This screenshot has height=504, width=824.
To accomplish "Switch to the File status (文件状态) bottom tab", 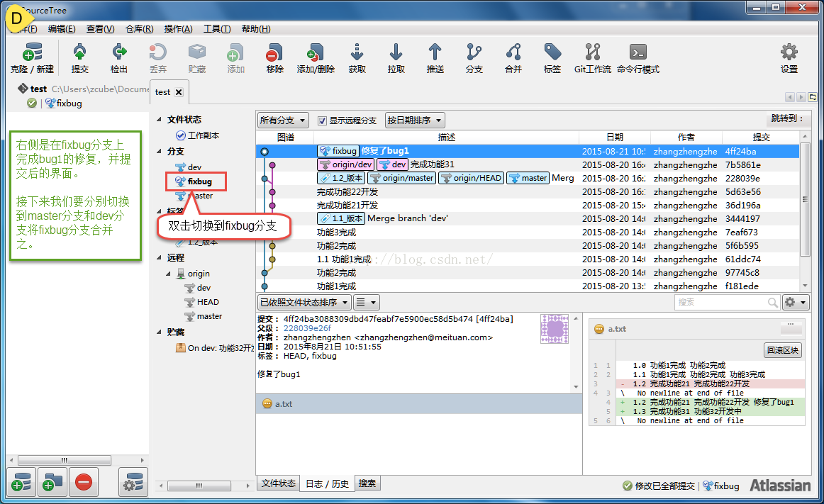I will point(279,483).
